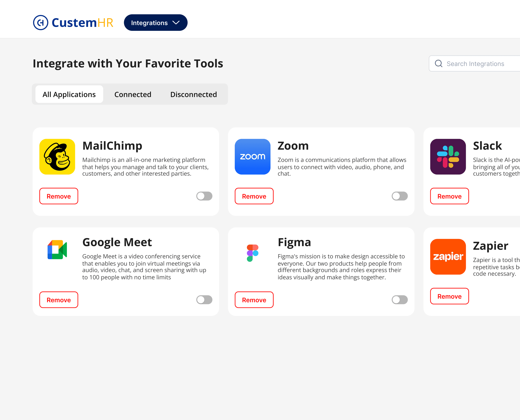This screenshot has width=520, height=420.
Task: Click the Figma app icon
Action: coord(252,253)
